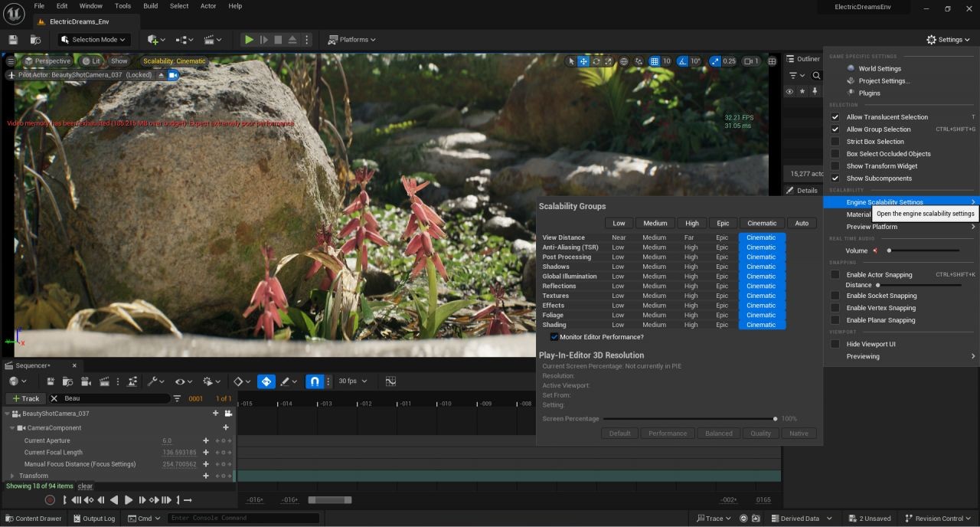This screenshot has height=527, width=980.
Task: Open the Selection Mode dropdown
Action: (x=94, y=40)
